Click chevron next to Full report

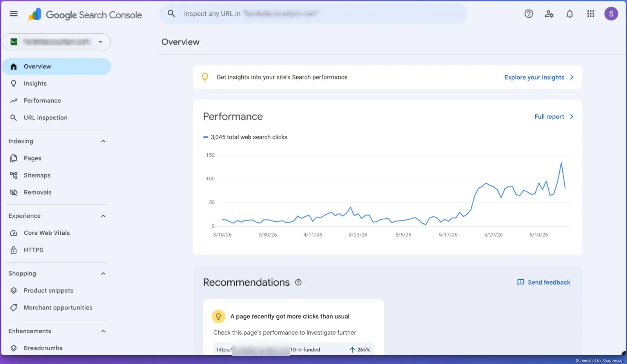[572, 116]
